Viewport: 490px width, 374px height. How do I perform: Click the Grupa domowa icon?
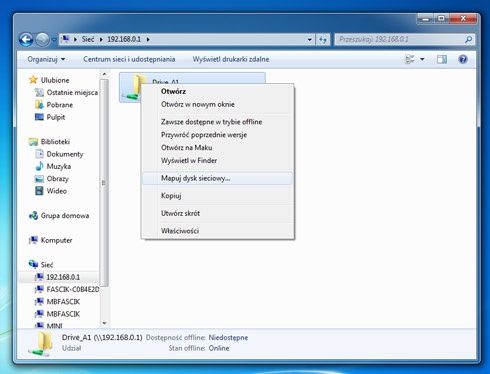click(x=33, y=216)
